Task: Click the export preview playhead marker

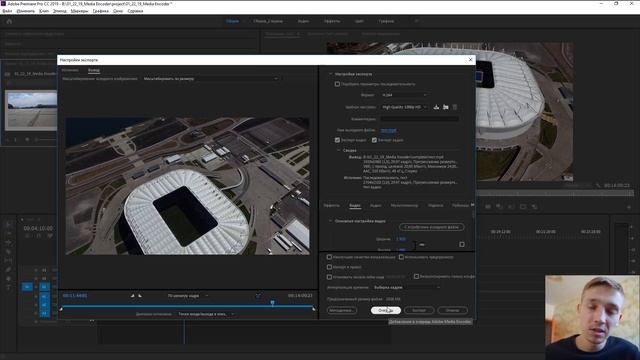Action: click(x=273, y=302)
